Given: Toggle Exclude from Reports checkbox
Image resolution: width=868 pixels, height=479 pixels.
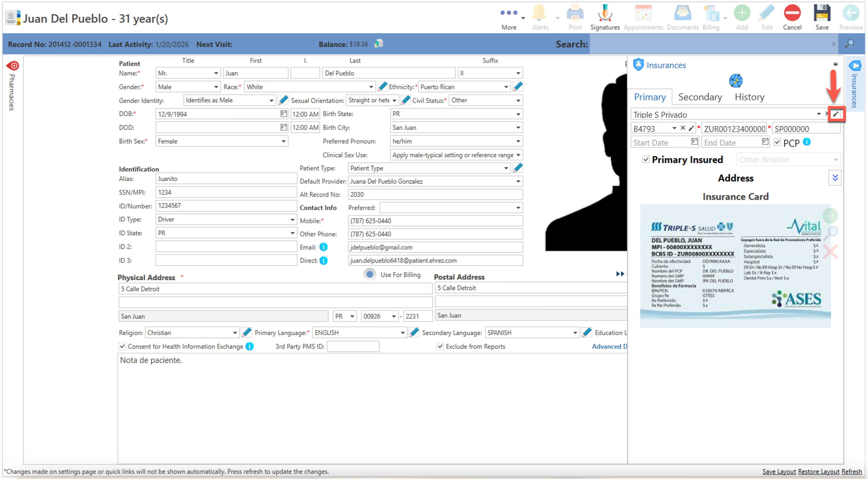Looking at the screenshot, I should click(440, 346).
